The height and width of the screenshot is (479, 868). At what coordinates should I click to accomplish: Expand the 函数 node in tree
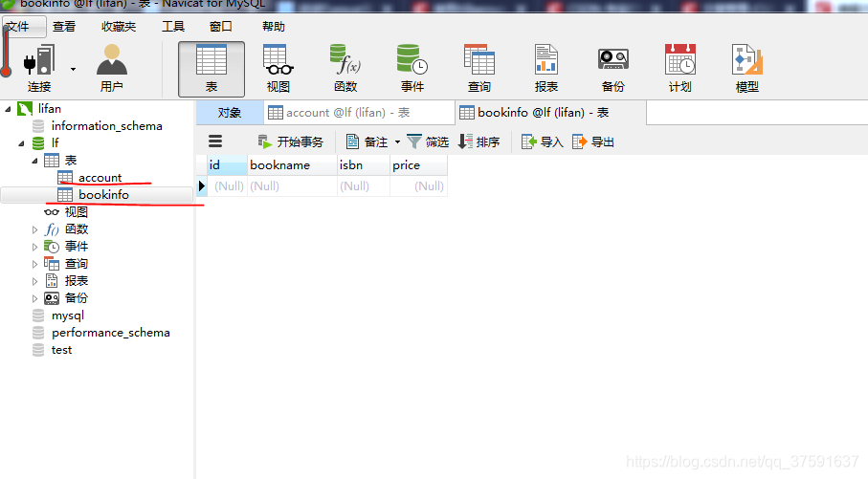point(34,229)
